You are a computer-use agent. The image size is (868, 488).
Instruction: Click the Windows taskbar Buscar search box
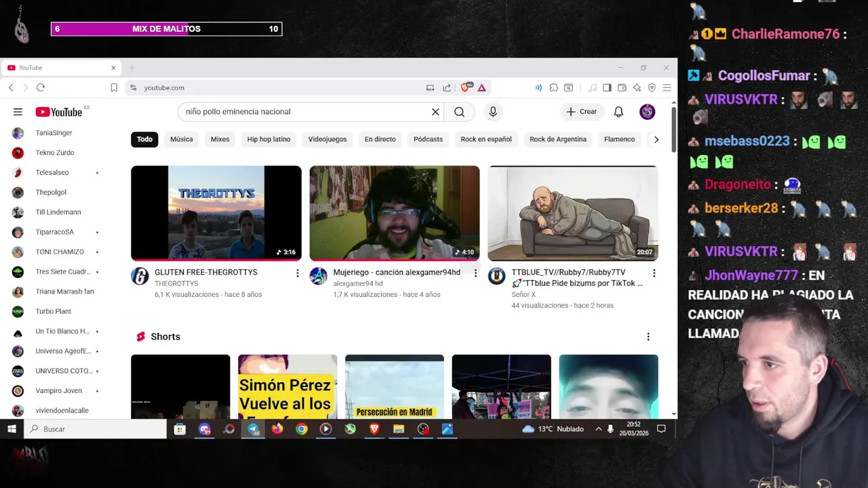pos(96,429)
